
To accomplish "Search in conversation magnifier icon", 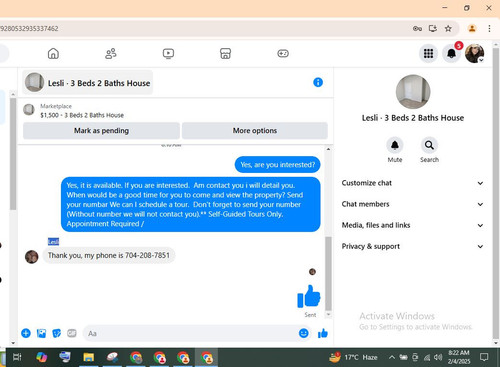I will coord(429,145).
